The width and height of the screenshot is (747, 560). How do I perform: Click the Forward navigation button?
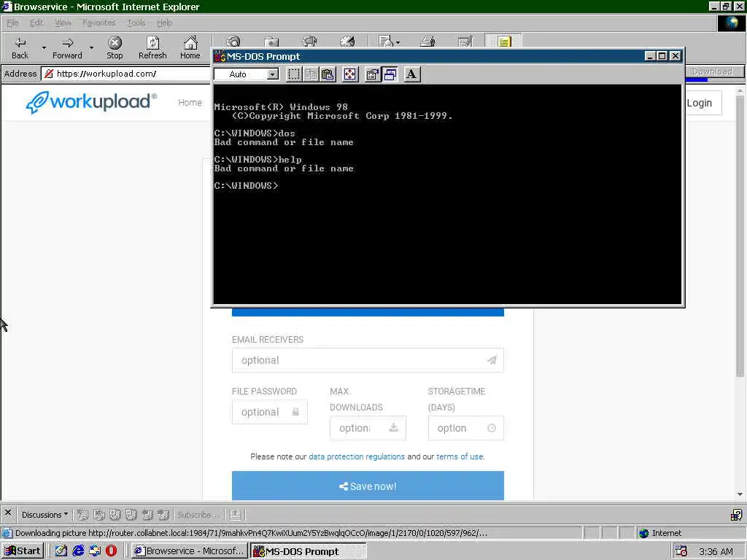coord(67,48)
